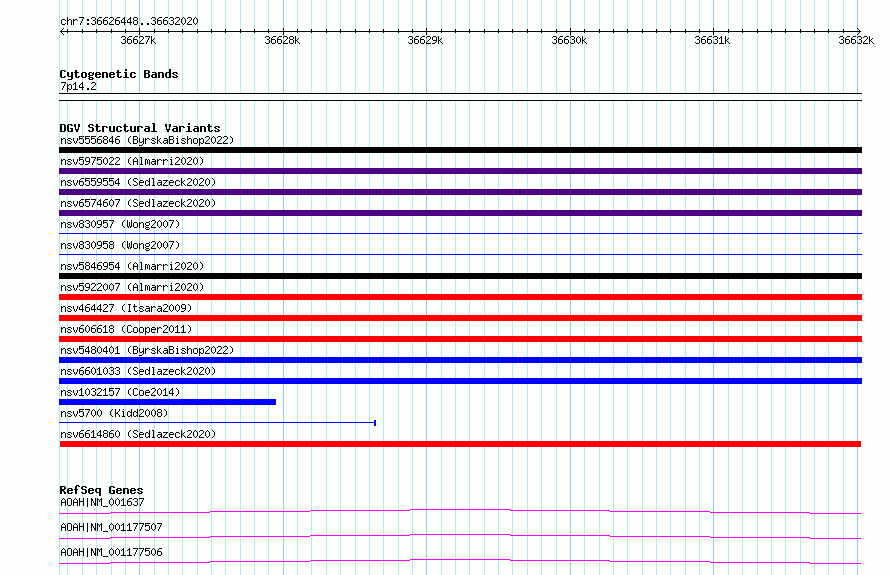
Task: Click the purple bar for nsv5975022
Action: click(460, 171)
